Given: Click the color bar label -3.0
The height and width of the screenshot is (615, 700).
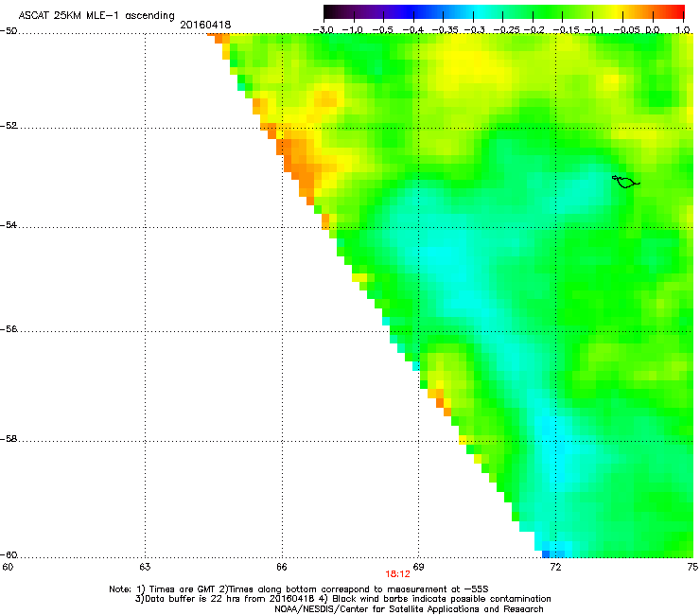Looking at the screenshot, I should tap(323, 30).
